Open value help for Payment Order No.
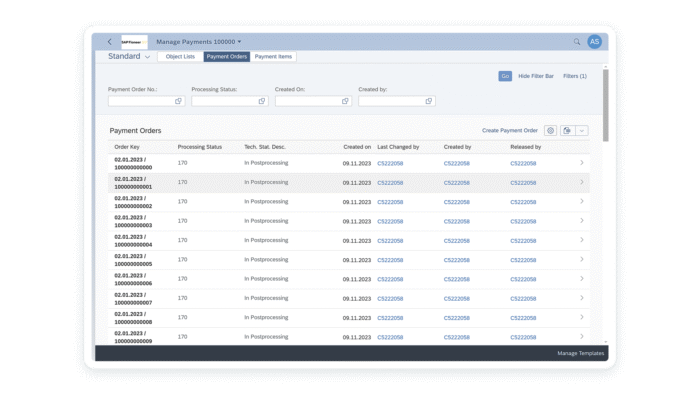The width and height of the screenshot is (700, 394). click(x=178, y=101)
